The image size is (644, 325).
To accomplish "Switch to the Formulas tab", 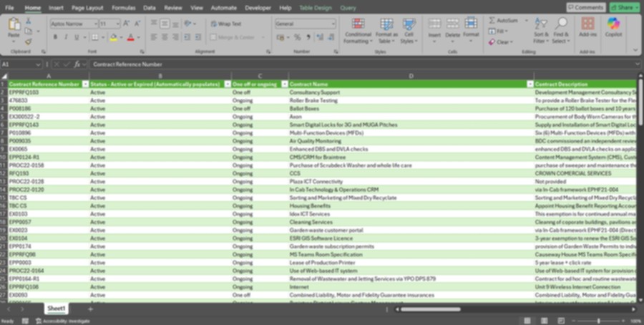I will coord(123,8).
